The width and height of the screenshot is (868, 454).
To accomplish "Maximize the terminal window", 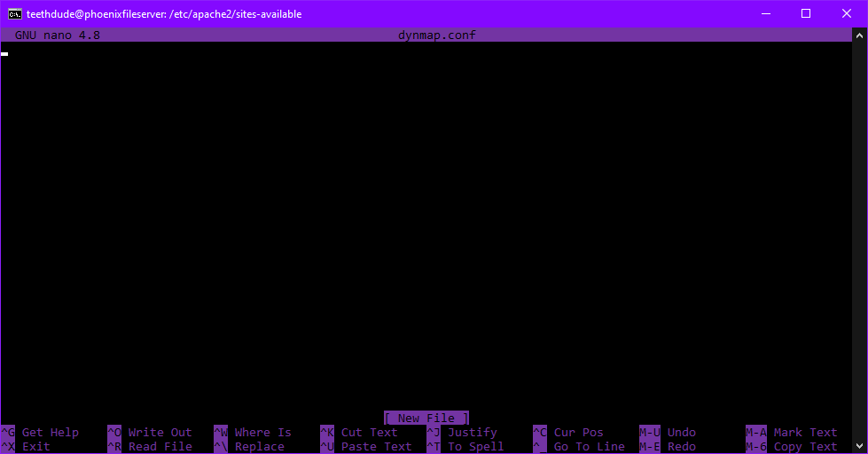I will pyautogui.click(x=806, y=14).
